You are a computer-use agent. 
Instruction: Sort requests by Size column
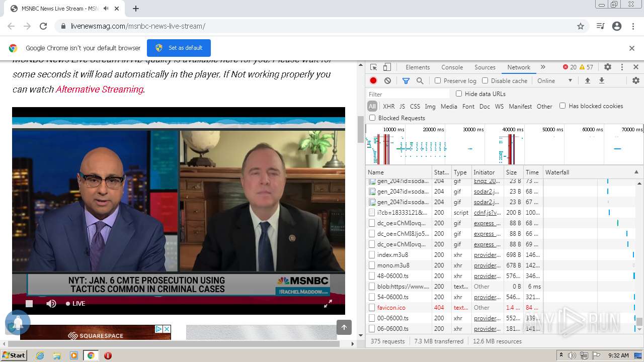point(514,172)
